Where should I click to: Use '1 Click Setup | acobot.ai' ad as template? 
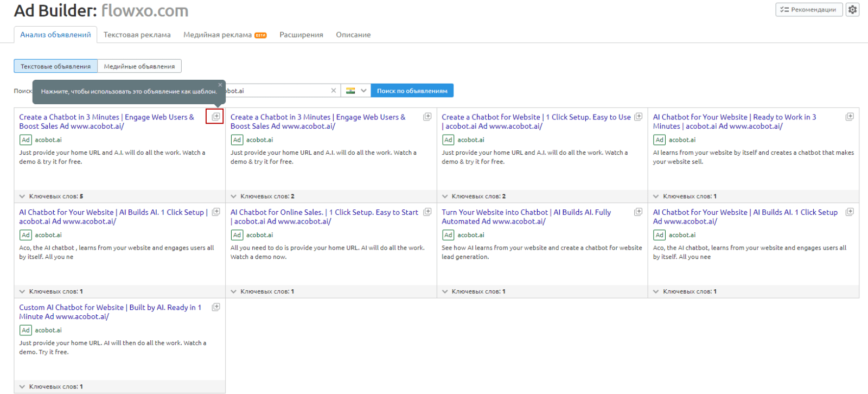pos(216,212)
